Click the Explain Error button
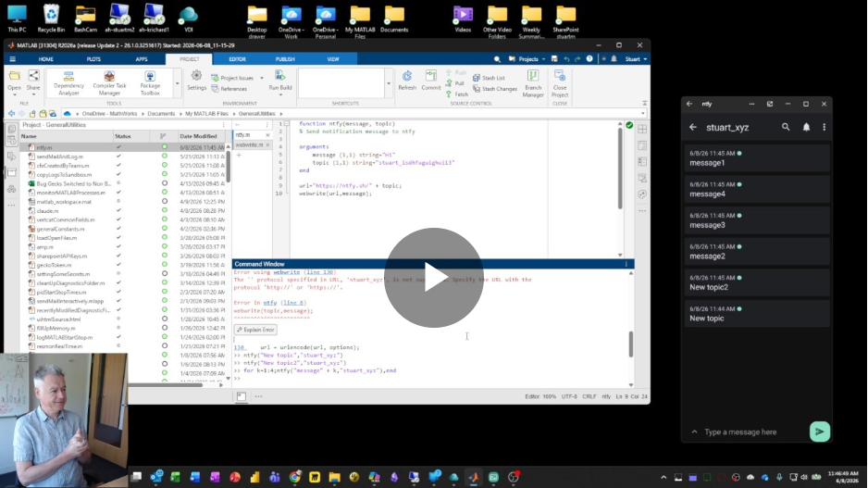Screen dimensions: 868x488 click(x=255, y=330)
